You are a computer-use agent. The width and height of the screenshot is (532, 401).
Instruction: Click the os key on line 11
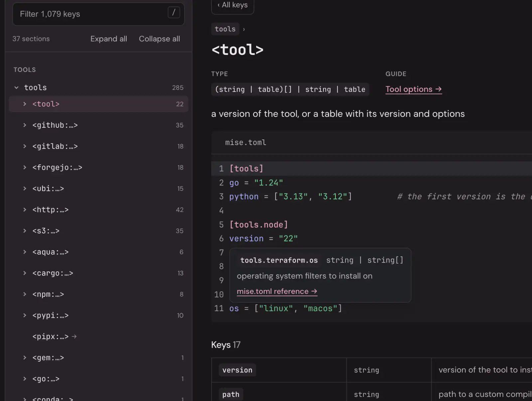[x=234, y=308]
